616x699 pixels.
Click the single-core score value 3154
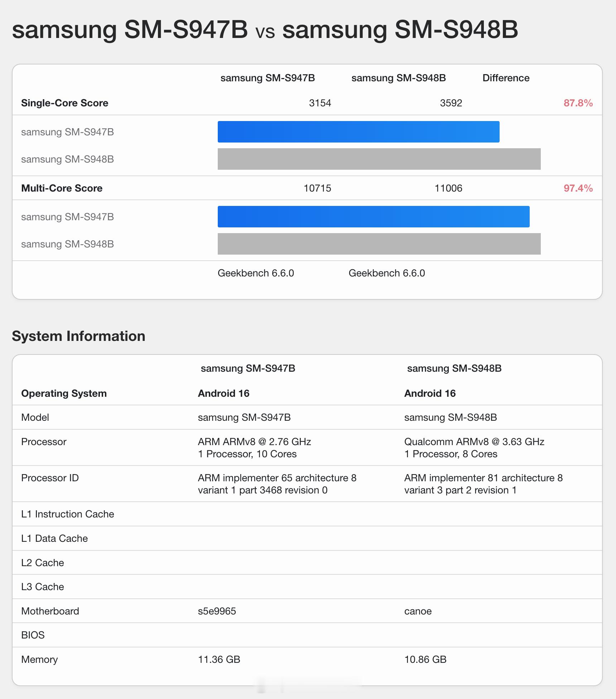click(320, 103)
